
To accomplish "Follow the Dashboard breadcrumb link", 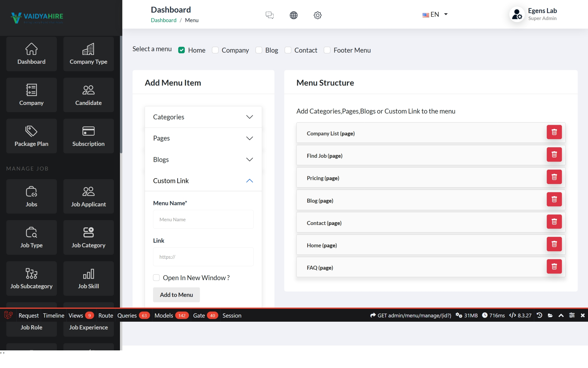I will coord(163,20).
